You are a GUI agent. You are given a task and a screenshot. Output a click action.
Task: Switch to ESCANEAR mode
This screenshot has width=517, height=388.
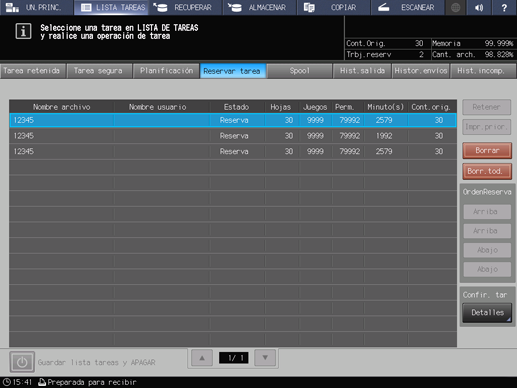click(408, 7)
